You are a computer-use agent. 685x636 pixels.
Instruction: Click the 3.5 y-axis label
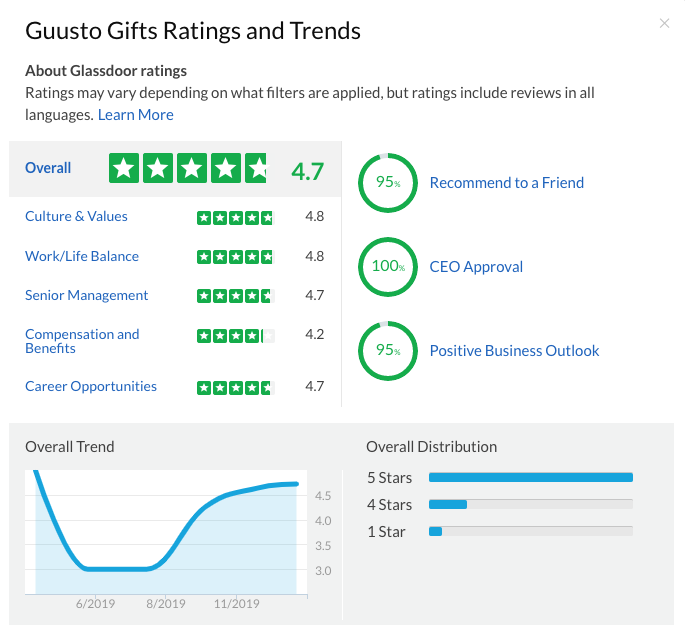pos(323,546)
